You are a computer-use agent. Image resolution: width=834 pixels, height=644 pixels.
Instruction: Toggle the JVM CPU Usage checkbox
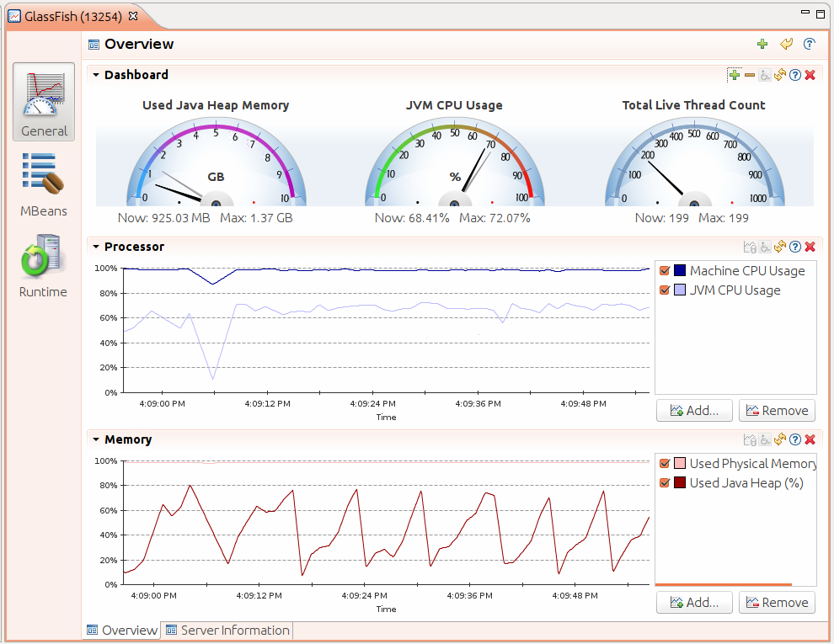click(x=665, y=290)
